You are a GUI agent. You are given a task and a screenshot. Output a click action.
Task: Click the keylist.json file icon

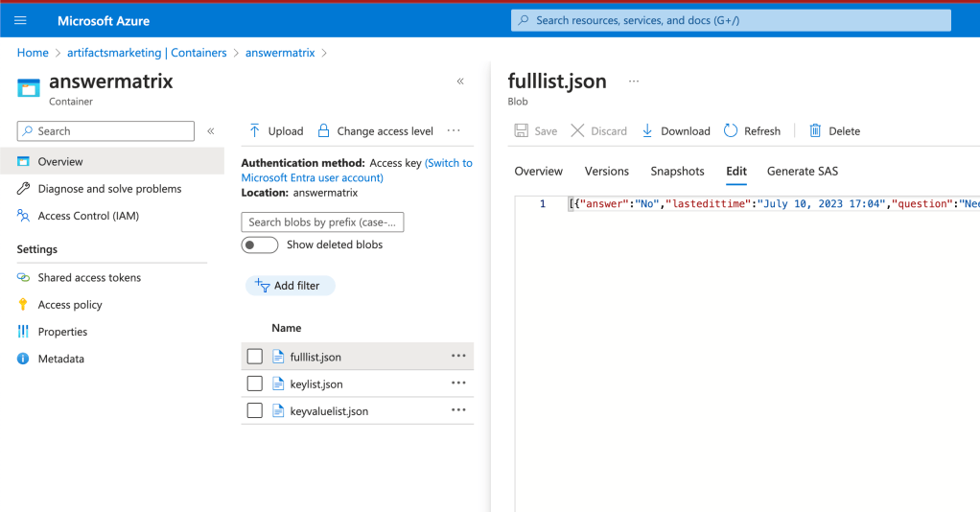coord(278,384)
